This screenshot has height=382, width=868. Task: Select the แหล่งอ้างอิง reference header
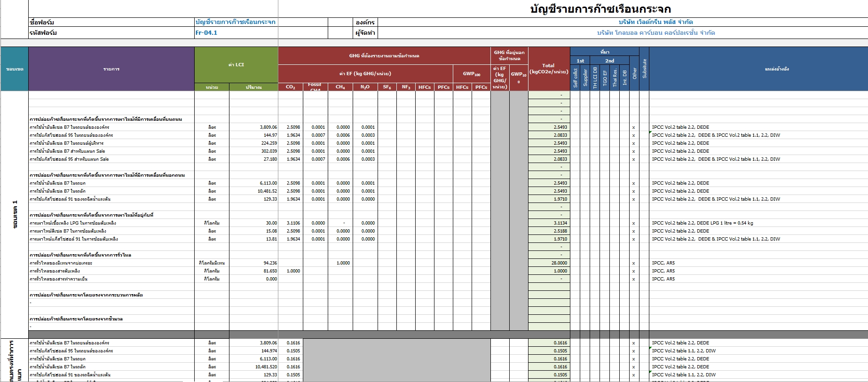pyautogui.click(x=776, y=69)
